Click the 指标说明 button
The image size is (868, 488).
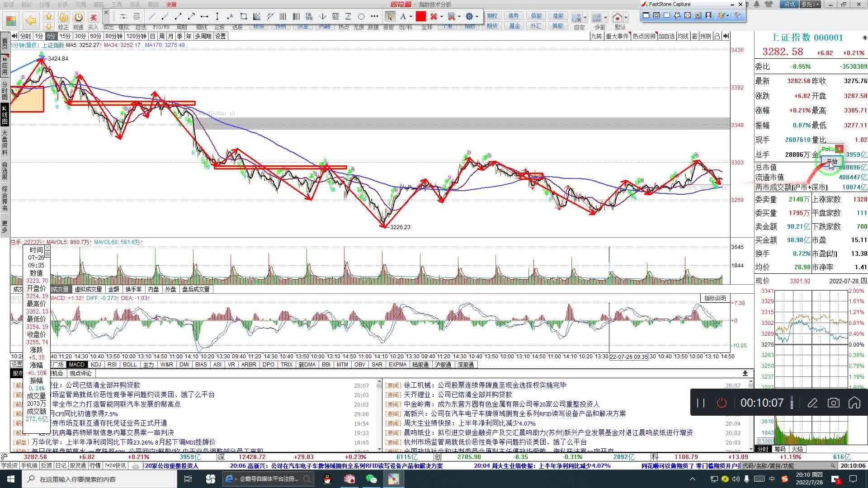click(715, 298)
